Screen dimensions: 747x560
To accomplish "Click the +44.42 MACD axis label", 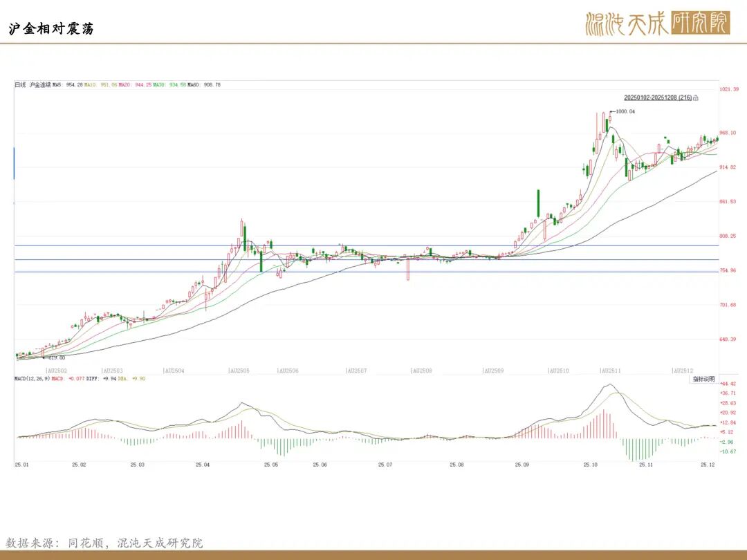I will pos(728,384).
